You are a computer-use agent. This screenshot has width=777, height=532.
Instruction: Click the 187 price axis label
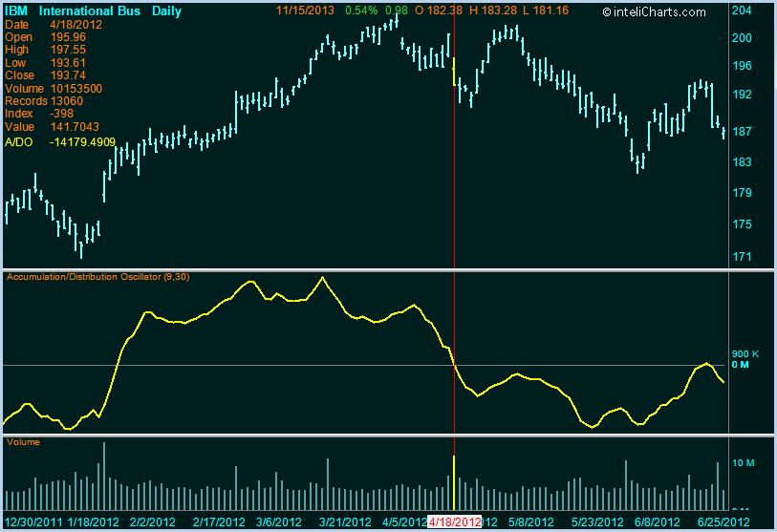point(742,131)
